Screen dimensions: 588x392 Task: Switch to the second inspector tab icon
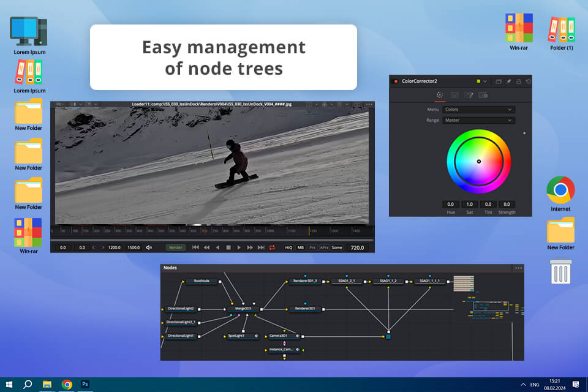point(454,95)
